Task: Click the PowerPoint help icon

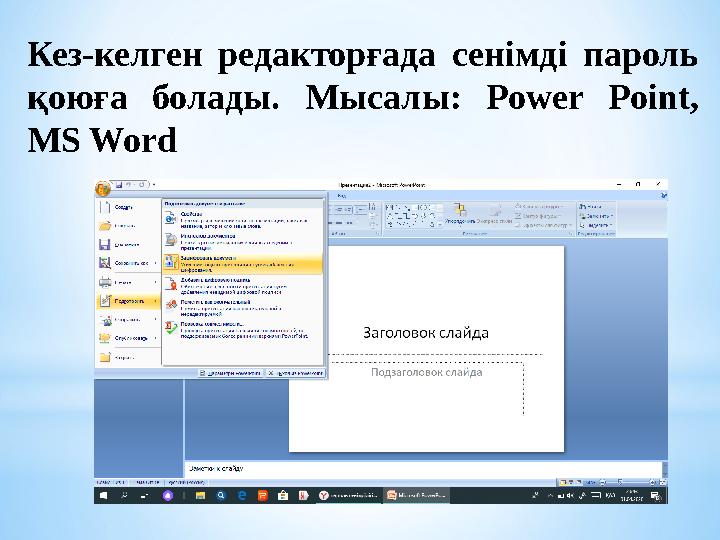Action: [663, 196]
